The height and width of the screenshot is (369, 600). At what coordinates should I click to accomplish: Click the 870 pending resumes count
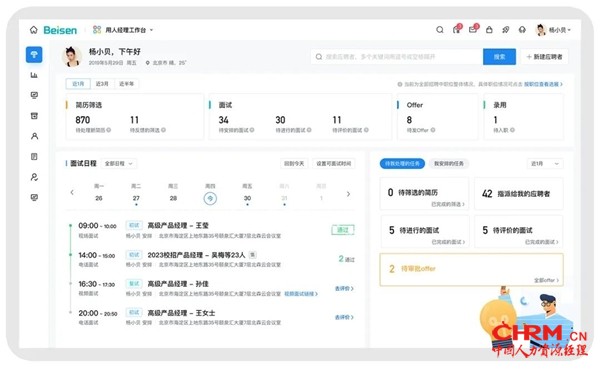pyautogui.click(x=83, y=120)
